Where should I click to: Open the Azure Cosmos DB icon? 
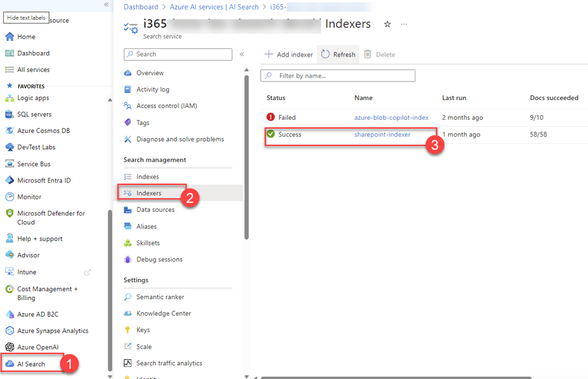coord(9,130)
